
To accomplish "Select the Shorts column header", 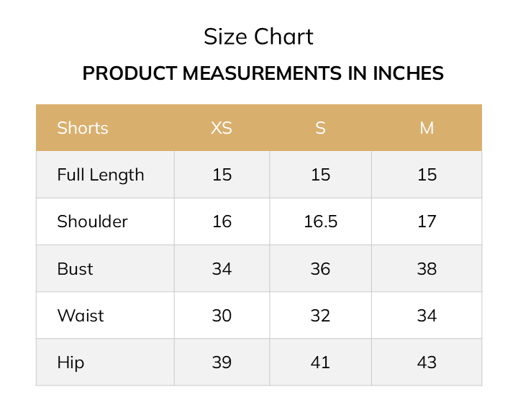I will click(83, 128).
